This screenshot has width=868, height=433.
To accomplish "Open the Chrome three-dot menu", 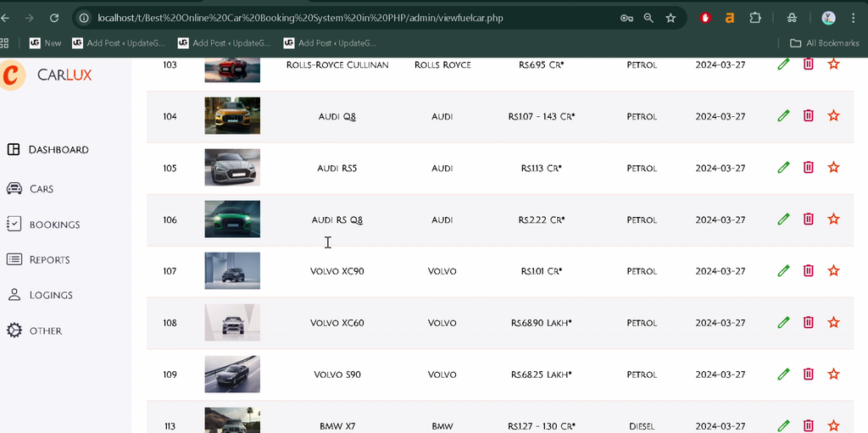I will coord(853,19).
